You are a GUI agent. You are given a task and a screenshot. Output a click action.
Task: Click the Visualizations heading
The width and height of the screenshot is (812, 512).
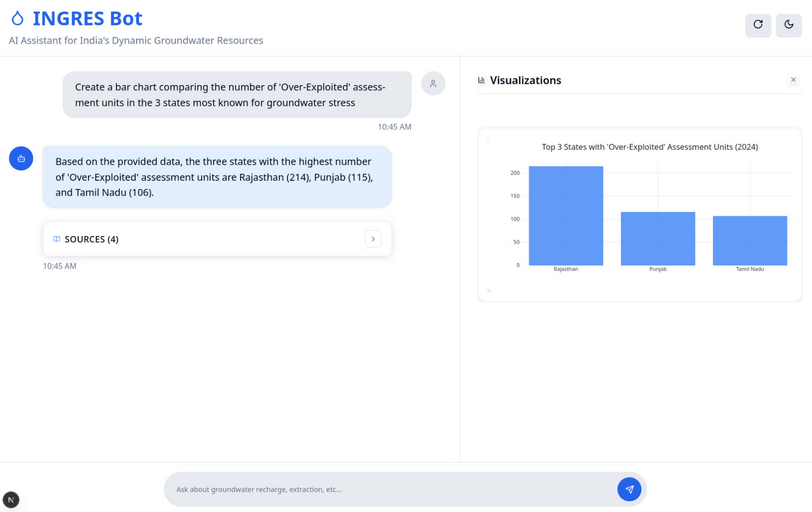point(525,80)
